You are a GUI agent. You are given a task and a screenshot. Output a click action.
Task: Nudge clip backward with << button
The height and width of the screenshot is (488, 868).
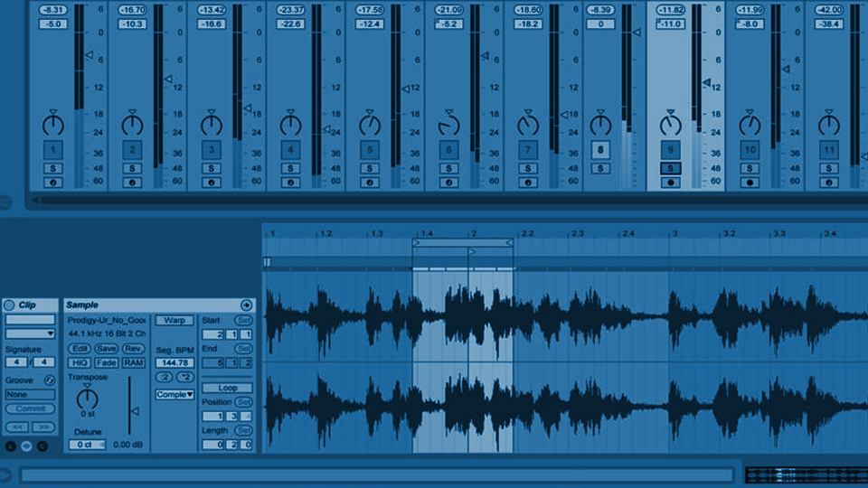pyautogui.click(x=17, y=427)
